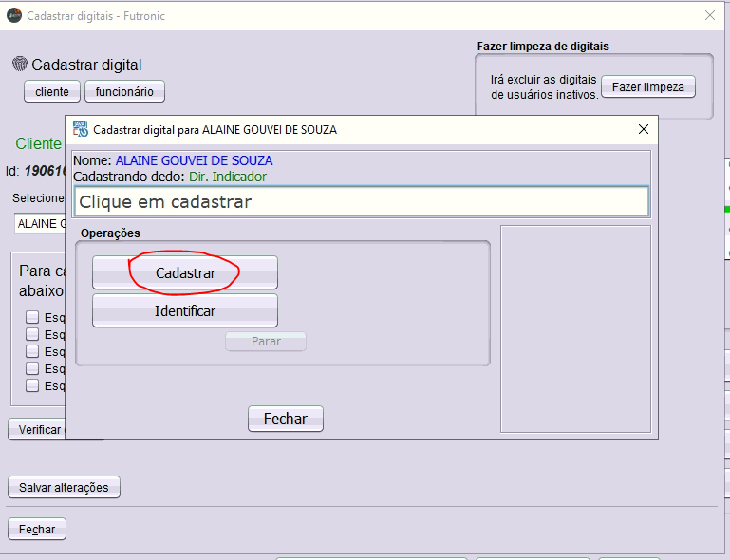Viewport: 730px width, 560px height.
Task: Click the dialog's title bar icon
Action: (81, 129)
